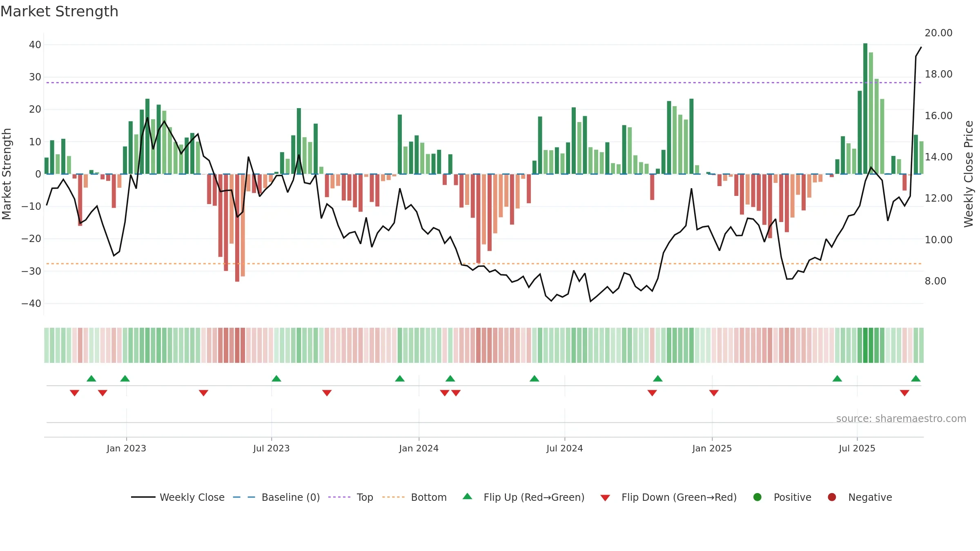Click the orange dotted Bottom threshold line

484,264
